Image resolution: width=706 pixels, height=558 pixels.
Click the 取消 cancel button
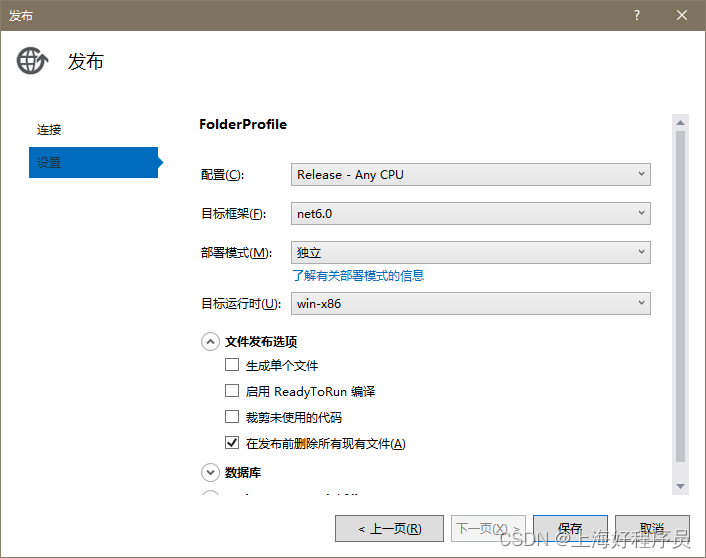pos(652,529)
